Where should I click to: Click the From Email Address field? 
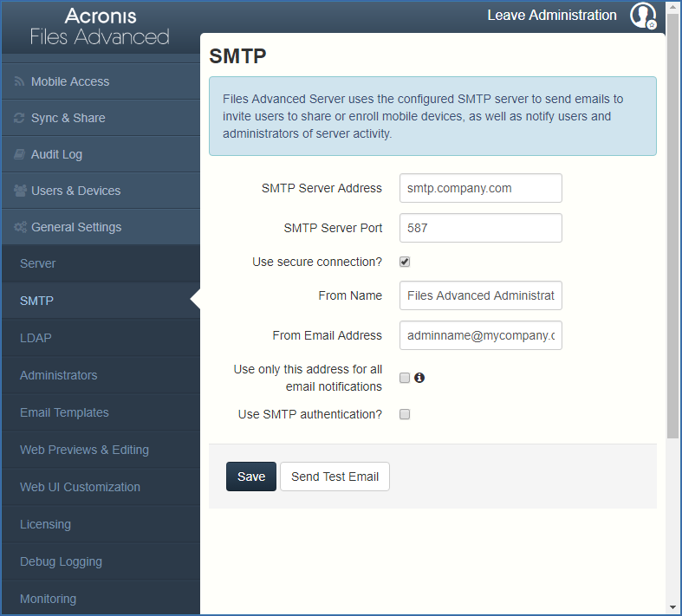tap(481, 335)
